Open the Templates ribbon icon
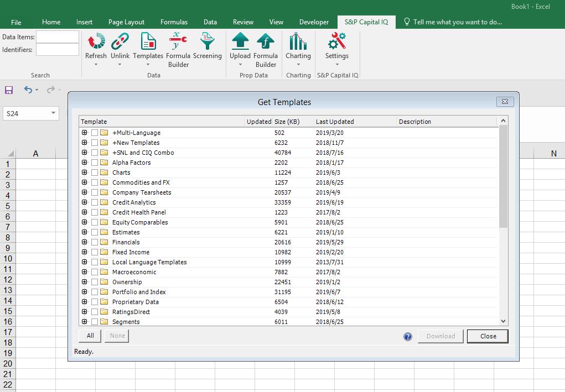Viewport: 565px width, 392px height. tap(148, 42)
